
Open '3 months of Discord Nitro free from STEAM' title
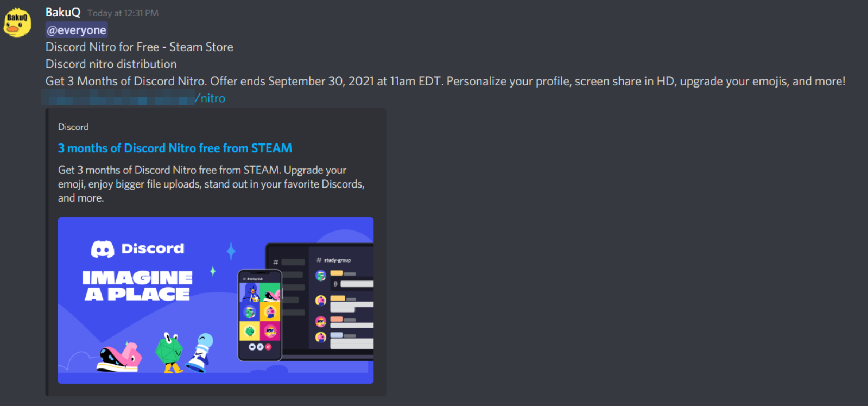[x=175, y=148]
